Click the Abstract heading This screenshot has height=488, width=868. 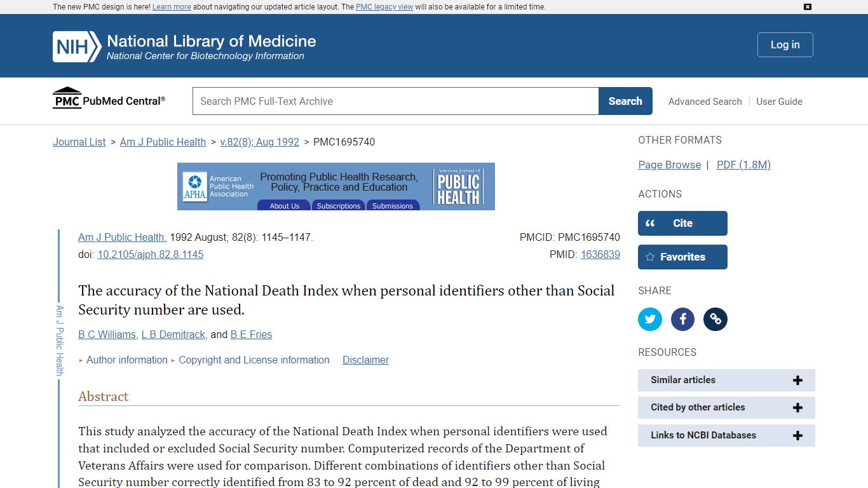(103, 396)
